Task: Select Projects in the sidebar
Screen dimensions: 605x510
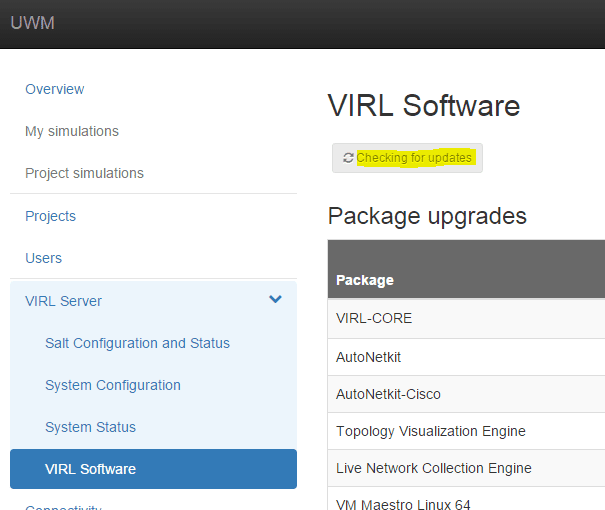Action: [x=50, y=216]
